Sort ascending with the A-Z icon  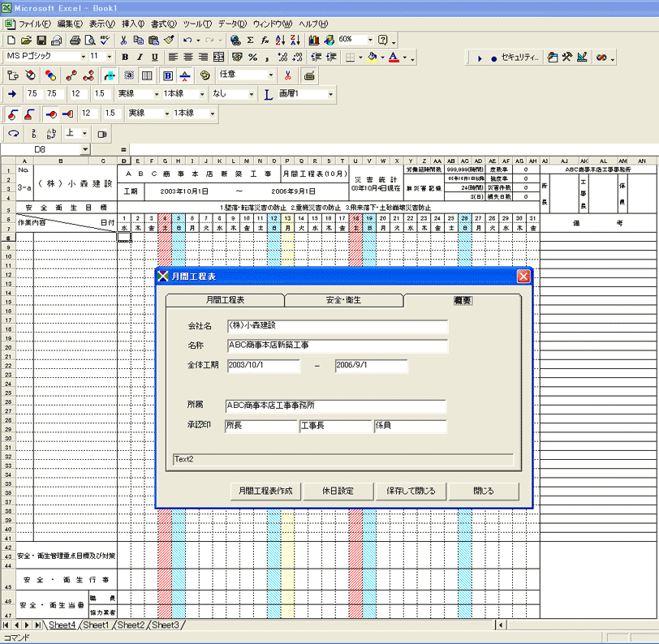[x=280, y=40]
